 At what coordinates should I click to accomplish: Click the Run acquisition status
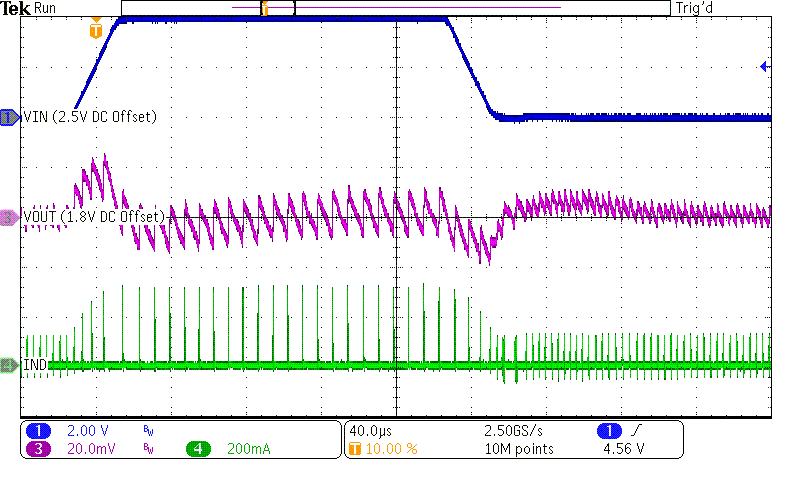(x=46, y=8)
